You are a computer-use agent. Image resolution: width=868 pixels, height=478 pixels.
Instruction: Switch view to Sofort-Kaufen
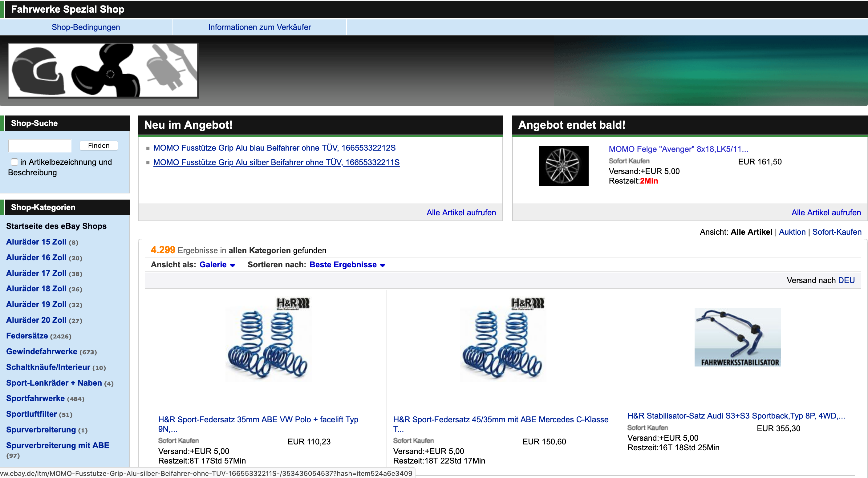837,232
